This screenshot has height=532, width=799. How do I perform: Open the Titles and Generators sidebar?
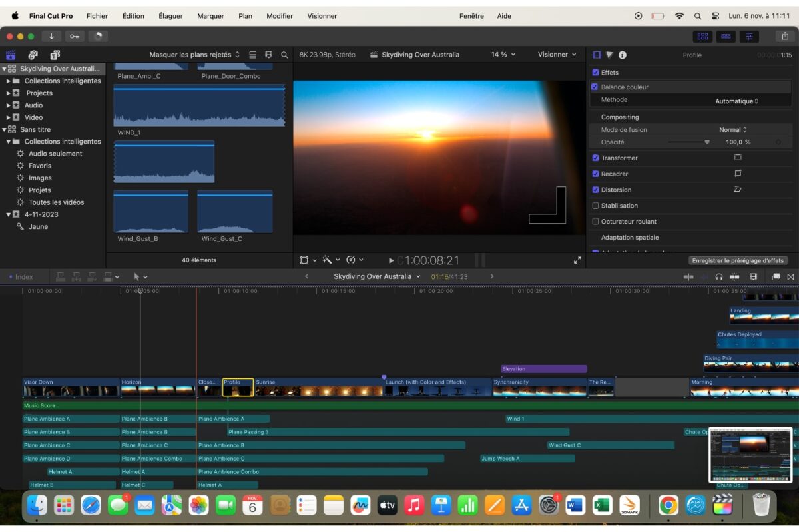point(55,55)
